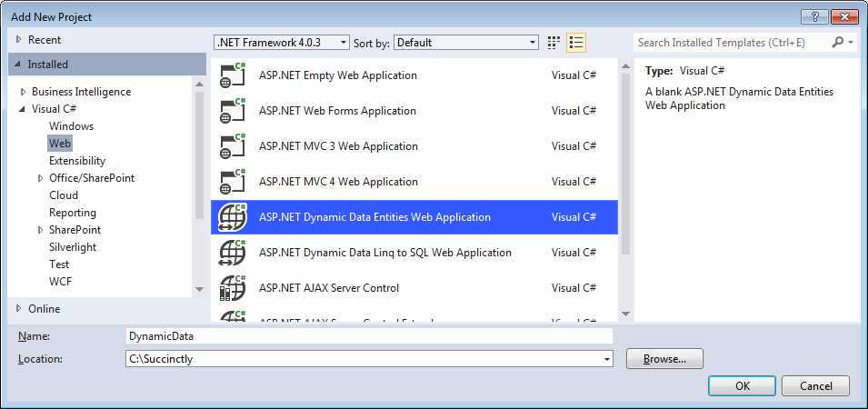Select the Windows category
This screenshot has width=868, height=409.
[72, 126]
